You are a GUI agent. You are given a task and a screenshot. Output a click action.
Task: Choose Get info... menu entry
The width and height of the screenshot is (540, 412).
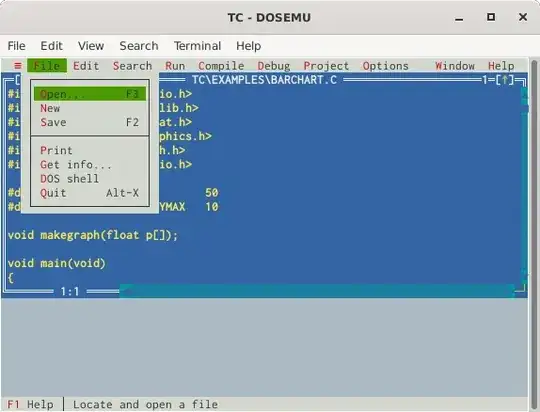(90, 165)
